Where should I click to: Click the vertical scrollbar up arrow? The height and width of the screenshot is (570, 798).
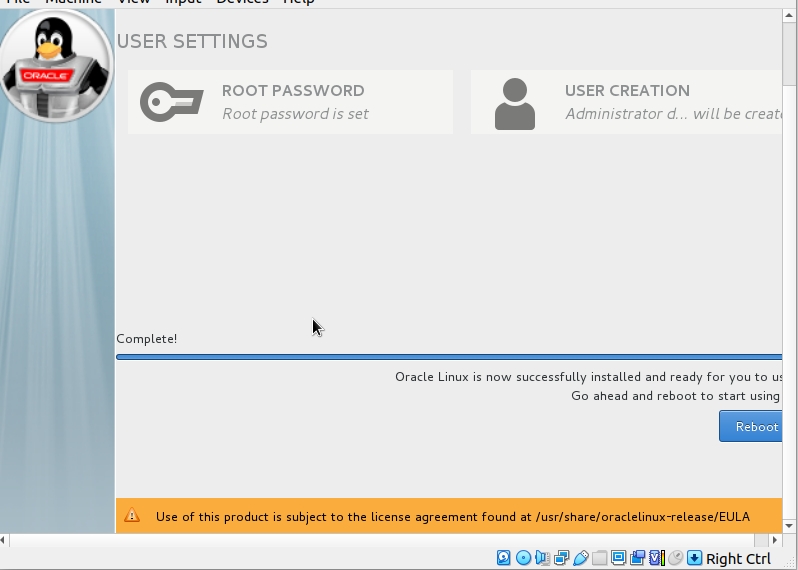(x=789, y=15)
